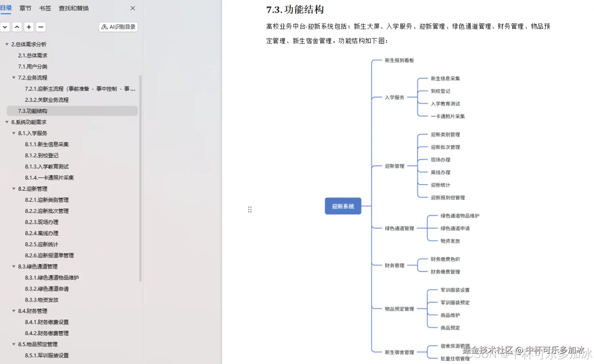Switch to the 章节 tab

(x=25, y=8)
